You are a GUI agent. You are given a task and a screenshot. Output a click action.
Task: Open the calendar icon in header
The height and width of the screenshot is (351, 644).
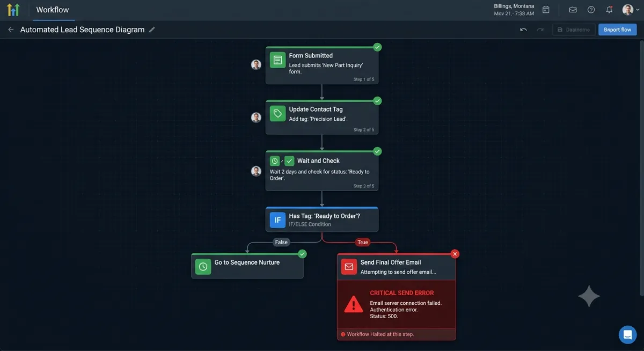546,10
